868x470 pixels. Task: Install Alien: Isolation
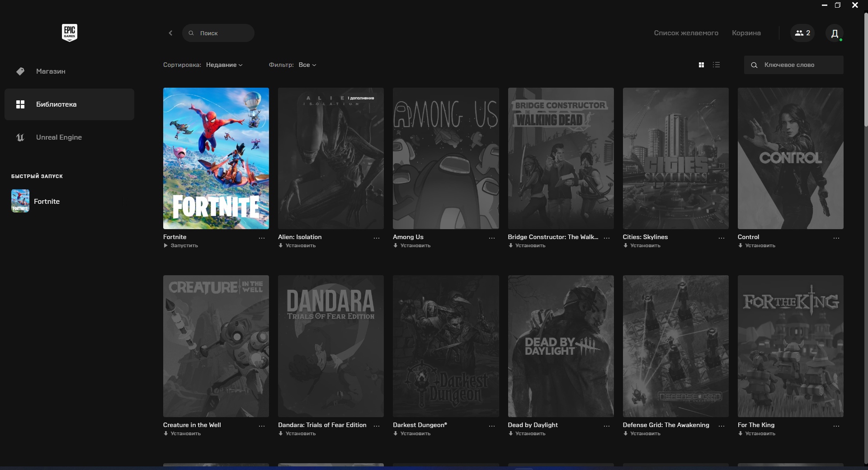coord(297,246)
